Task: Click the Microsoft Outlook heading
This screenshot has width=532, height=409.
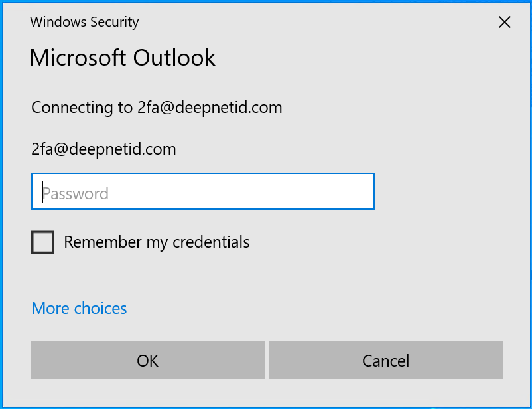Action: click(123, 58)
